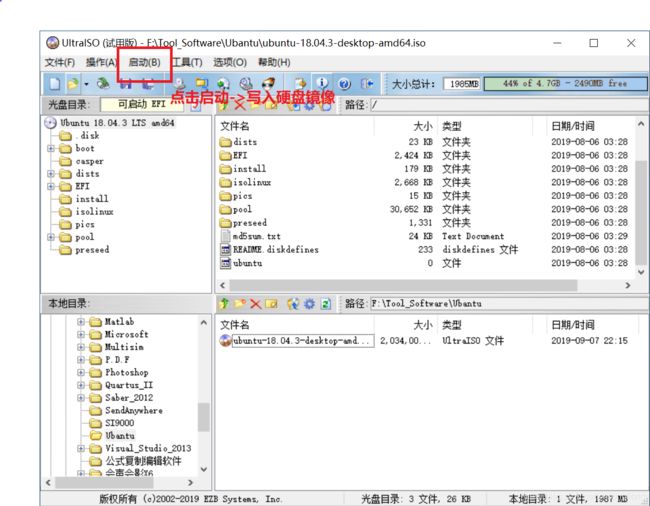Click New Folder in the local directory toolbar
This screenshot has width=650, height=506.
(x=240, y=304)
